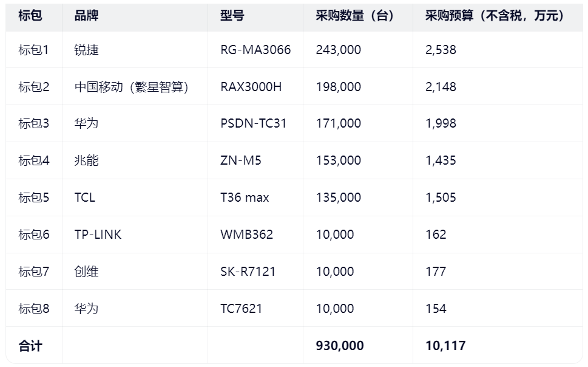Click the 创维 brand cell
Image resolution: width=588 pixels, height=367 pixels.
coord(86,272)
